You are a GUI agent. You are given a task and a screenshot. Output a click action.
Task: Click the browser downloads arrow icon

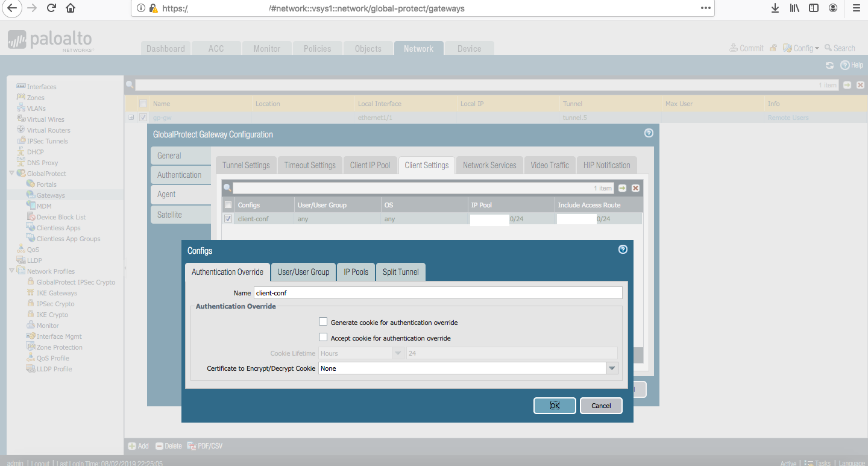coord(775,8)
